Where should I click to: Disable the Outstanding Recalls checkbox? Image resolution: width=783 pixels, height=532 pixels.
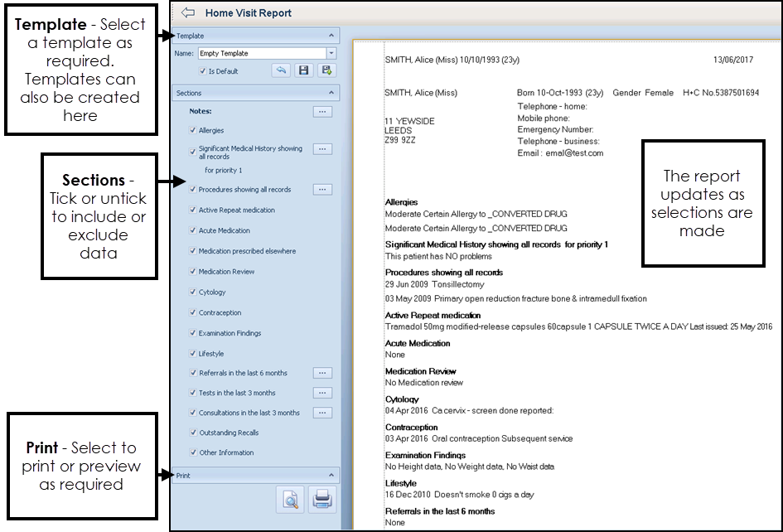click(x=193, y=433)
